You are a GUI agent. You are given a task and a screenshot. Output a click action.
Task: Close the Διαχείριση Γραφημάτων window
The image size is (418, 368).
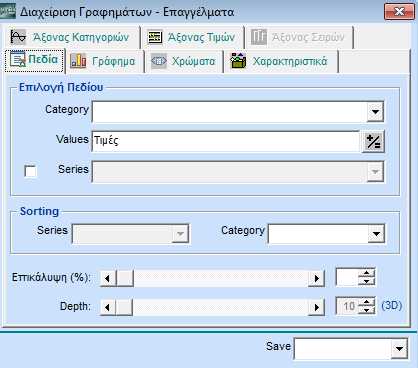pos(399,12)
